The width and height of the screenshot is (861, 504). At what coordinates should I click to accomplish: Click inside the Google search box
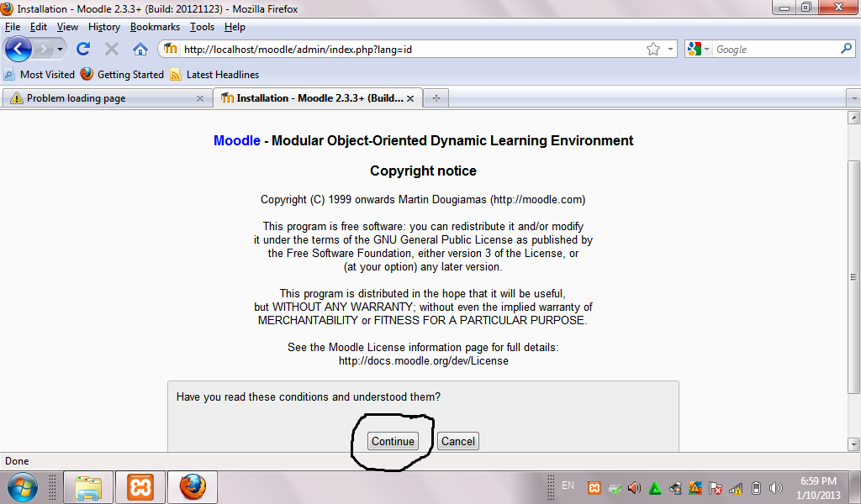pos(775,50)
